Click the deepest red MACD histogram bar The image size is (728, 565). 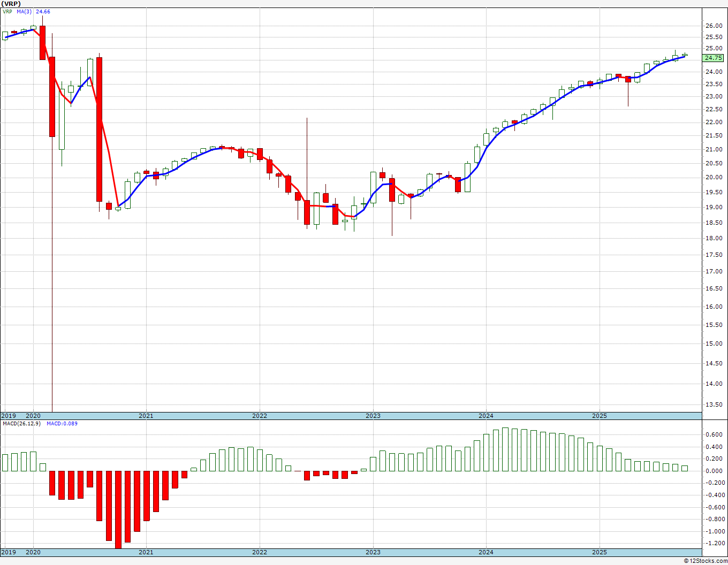[x=118, y=509]
